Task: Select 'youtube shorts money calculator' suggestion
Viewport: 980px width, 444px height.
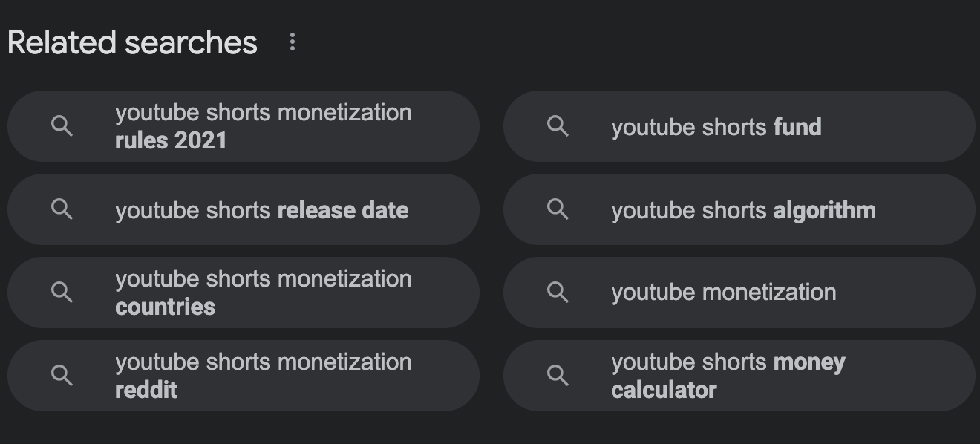Action: tap(739, 376)
